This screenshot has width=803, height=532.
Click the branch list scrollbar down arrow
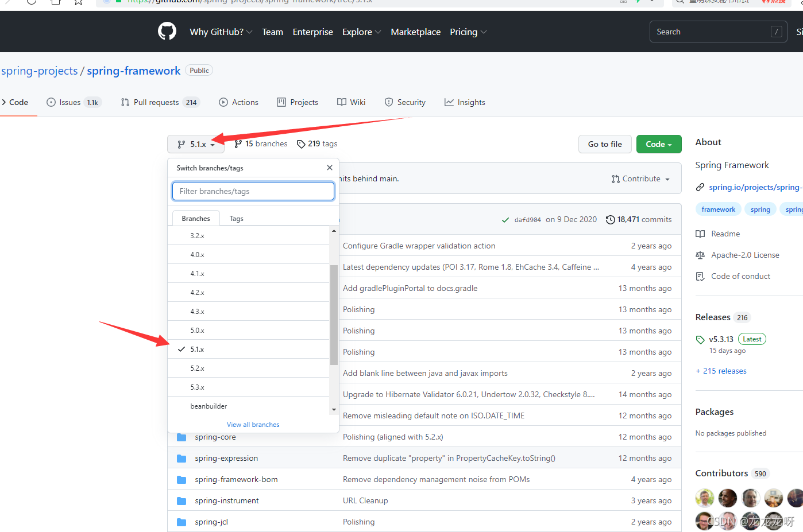(x=334, y=410)
